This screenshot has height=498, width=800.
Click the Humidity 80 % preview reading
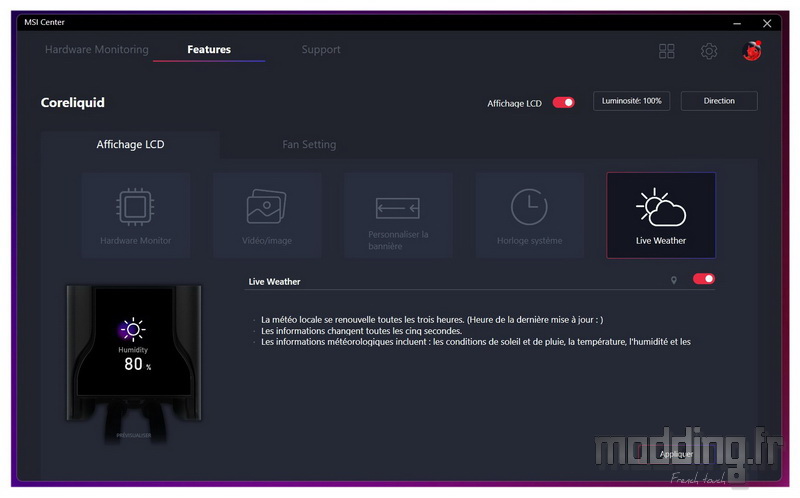[x=134, y=359]
